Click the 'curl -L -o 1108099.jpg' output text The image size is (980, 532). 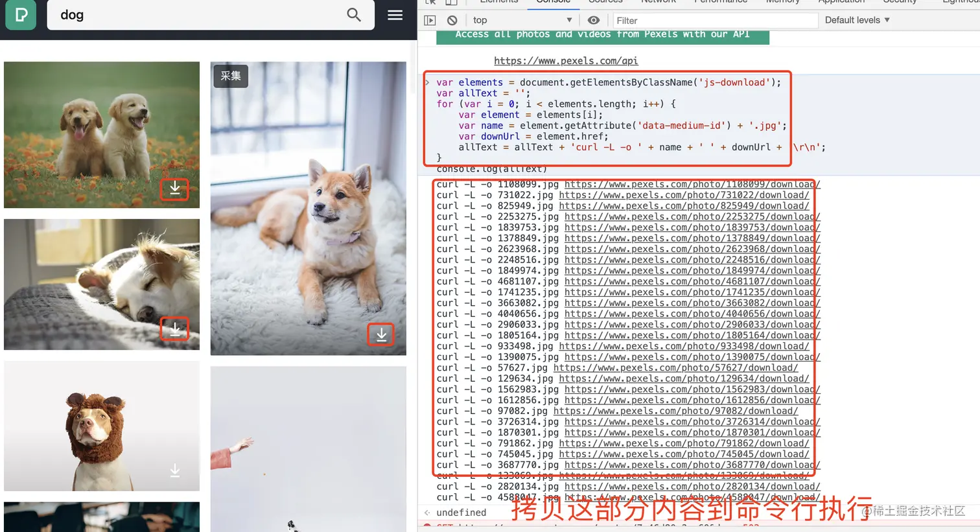[x=497, y=184]
